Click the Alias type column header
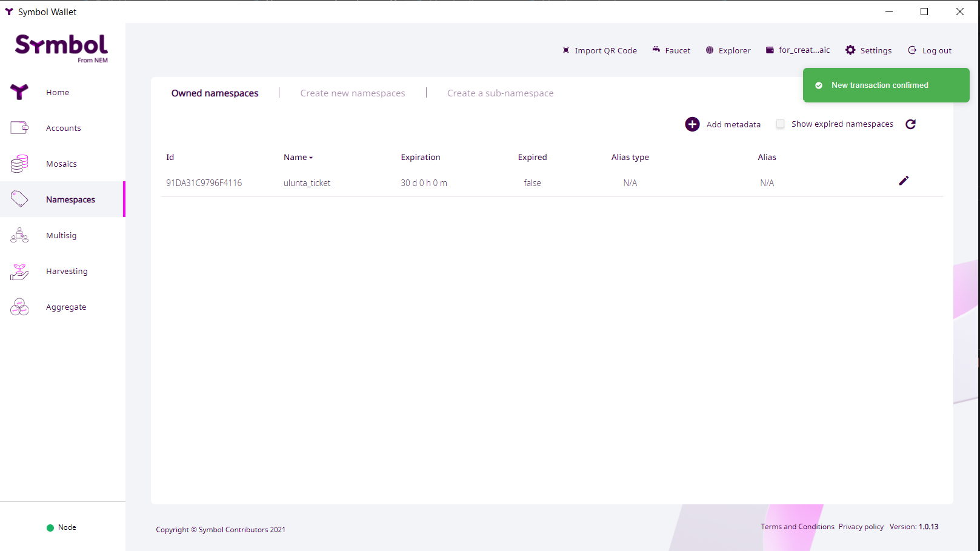This screenshot has height=551, width=980. pos(630,157)
